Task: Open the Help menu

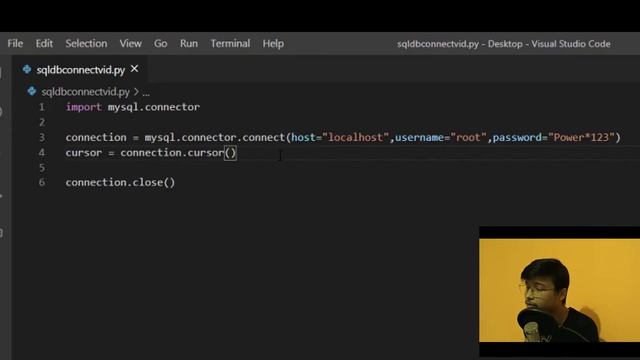Action: [x=273, y=43]
